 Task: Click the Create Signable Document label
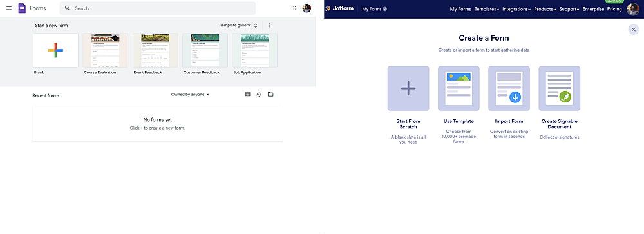point(560,124)
